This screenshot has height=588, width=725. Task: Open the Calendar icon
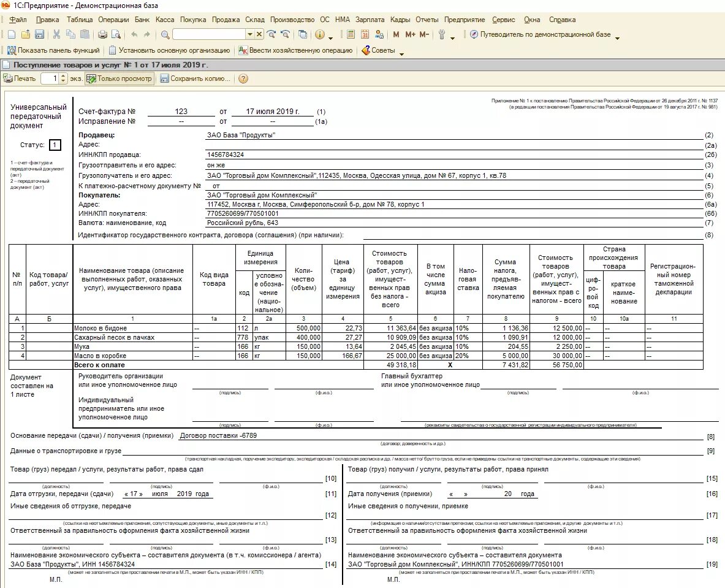pos(365,34)
